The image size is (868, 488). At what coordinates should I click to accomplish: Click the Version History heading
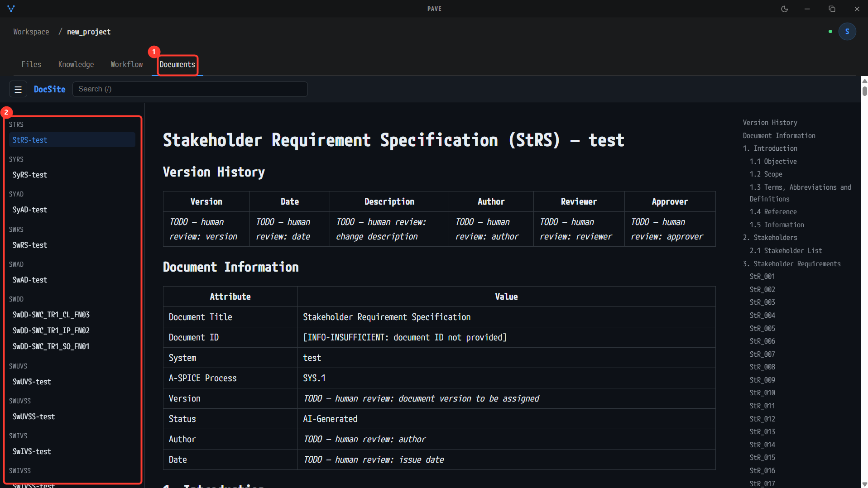tap(214, 172)
